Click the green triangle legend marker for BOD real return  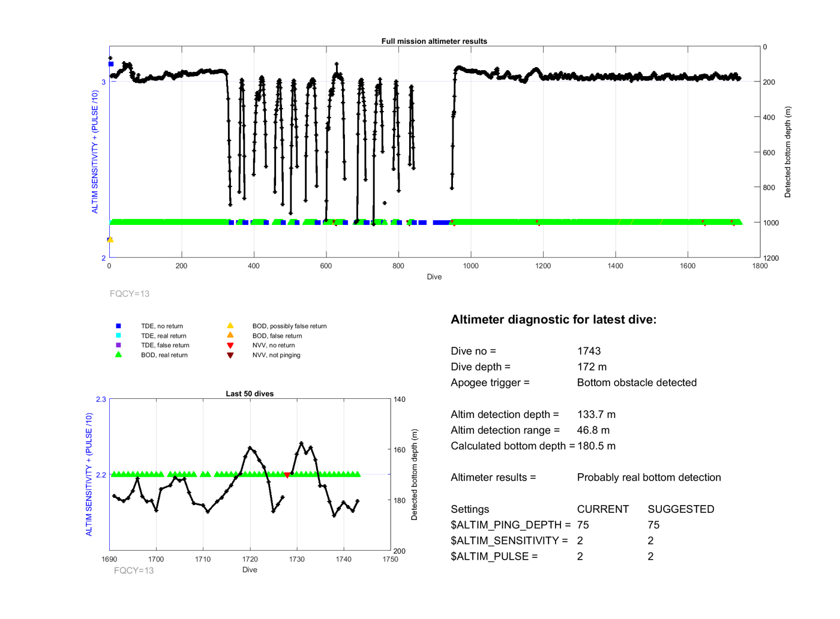[118, 354]
